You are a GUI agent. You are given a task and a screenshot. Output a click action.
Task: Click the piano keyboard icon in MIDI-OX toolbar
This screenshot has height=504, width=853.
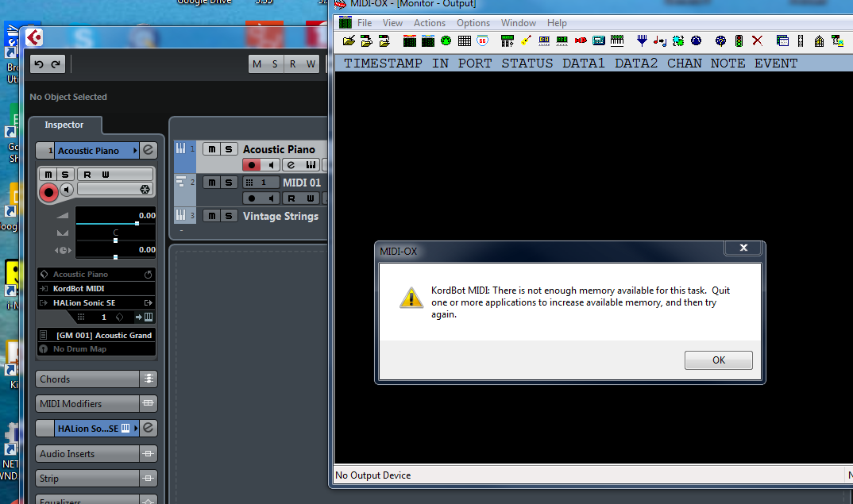click(617, 40)
